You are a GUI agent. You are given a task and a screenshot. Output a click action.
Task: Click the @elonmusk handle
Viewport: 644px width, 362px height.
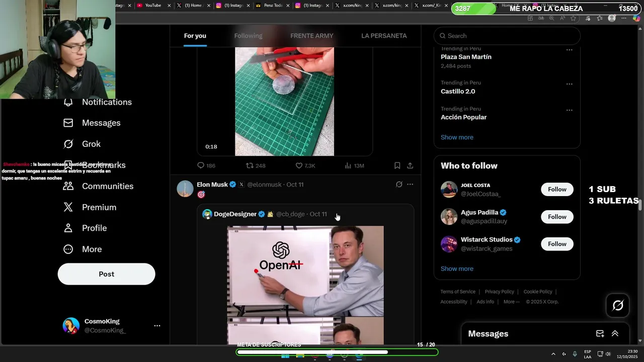pos(264,185)
